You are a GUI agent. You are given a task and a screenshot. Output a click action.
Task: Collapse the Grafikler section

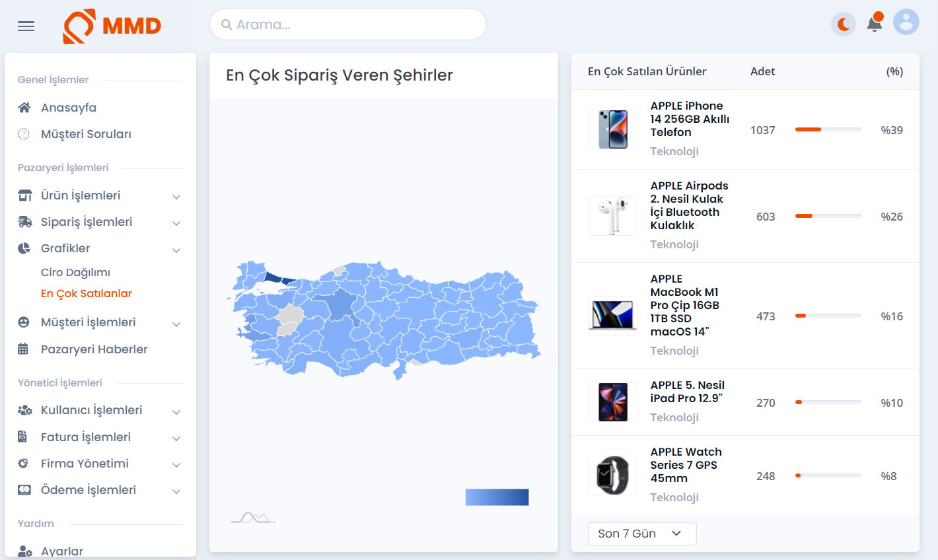[100, 248]
